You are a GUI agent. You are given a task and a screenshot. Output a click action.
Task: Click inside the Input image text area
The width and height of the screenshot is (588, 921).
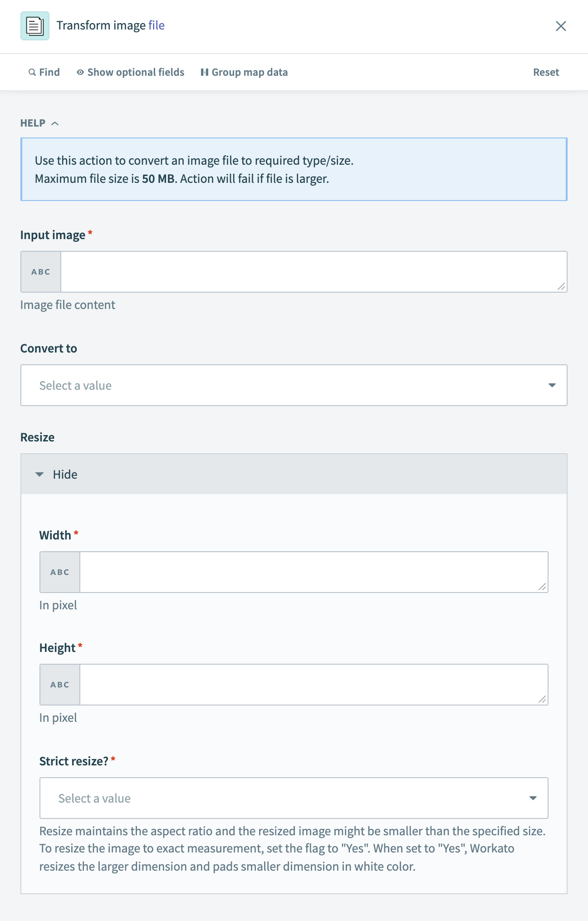tap(313, 271)
